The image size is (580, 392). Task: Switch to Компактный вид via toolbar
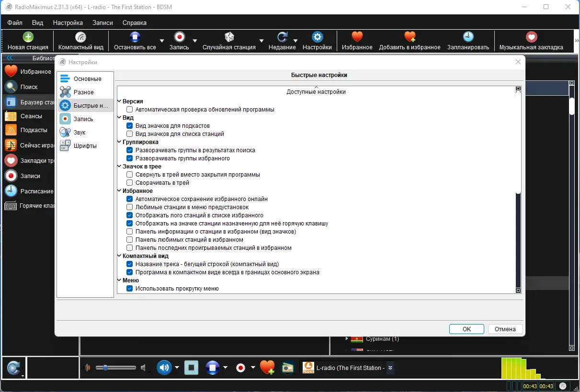81,37
